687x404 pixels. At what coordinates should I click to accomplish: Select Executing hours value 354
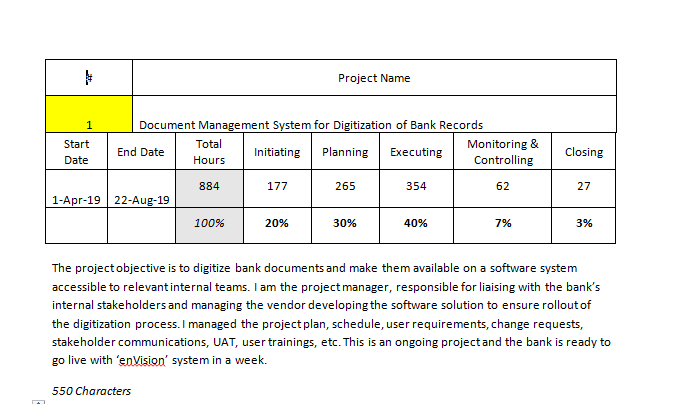tap(416, 186)
